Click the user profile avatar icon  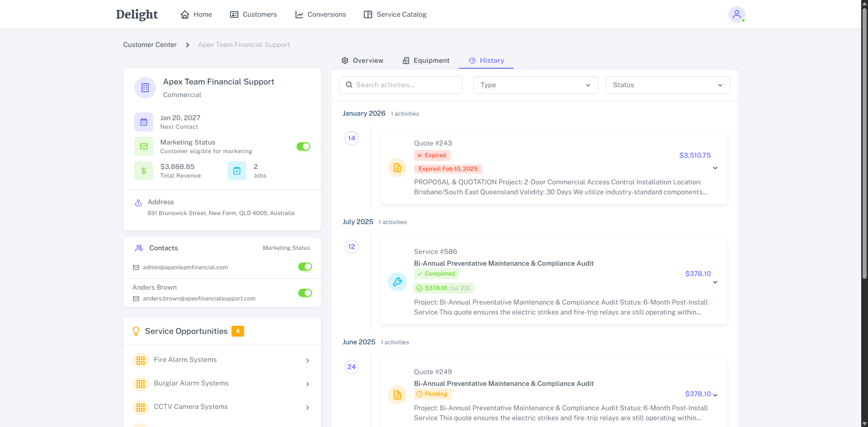(x=736, y=14)
